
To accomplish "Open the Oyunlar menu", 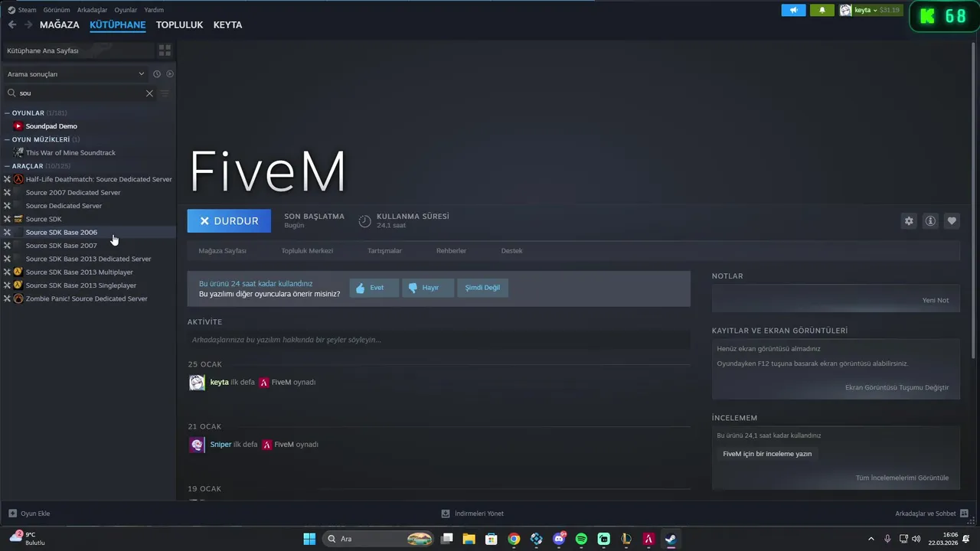I will 126,10.
